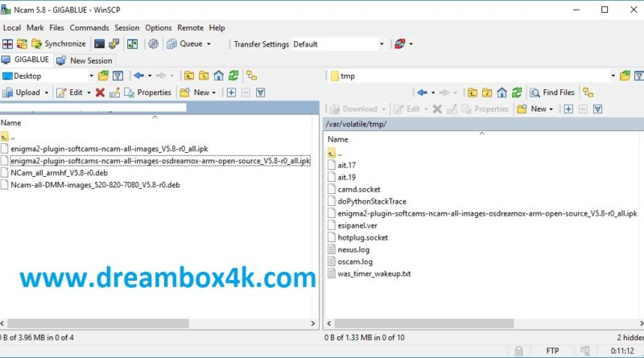
Task: Switch to the GIGABLUE session tab
Action: (26, 60)
